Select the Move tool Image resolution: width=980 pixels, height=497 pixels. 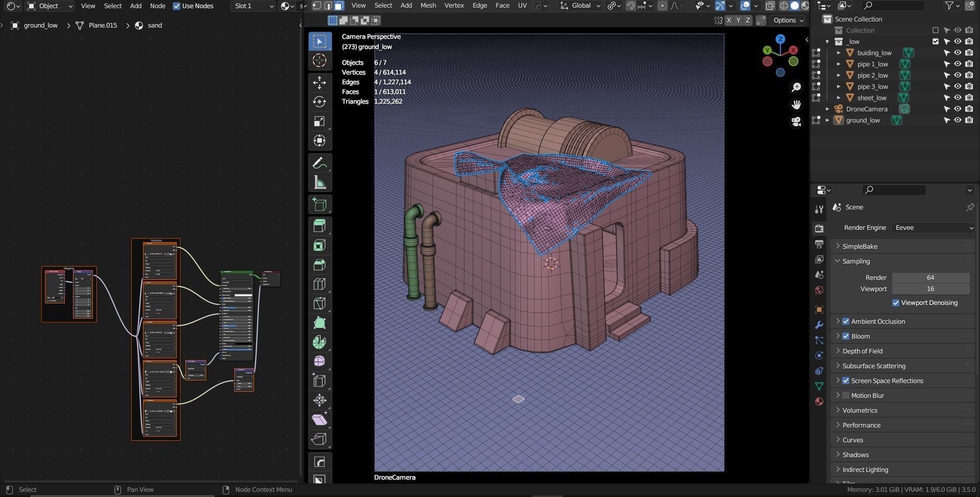coord(320,82)
